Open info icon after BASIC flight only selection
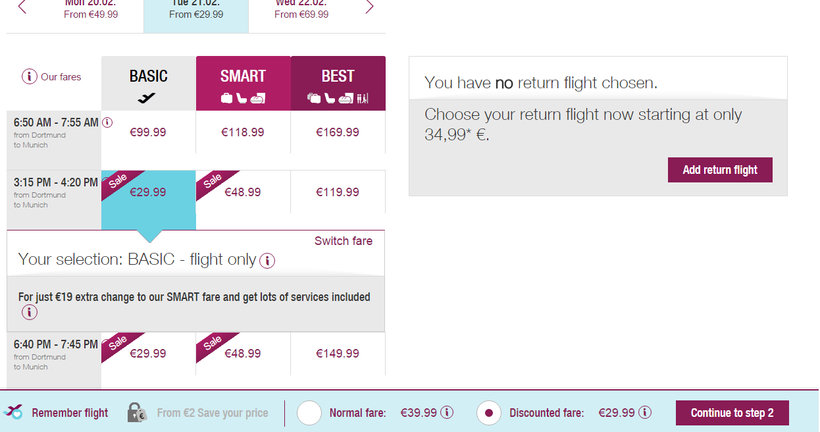The height and width of the screenshot is (432, 820). tap(267, 261)
